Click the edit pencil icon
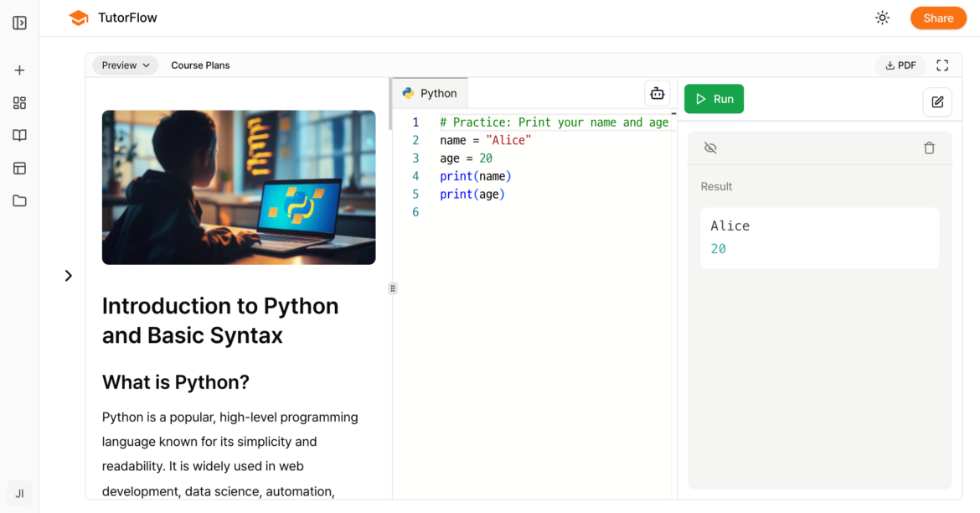 pyautogui.click(x=937, y=102)
